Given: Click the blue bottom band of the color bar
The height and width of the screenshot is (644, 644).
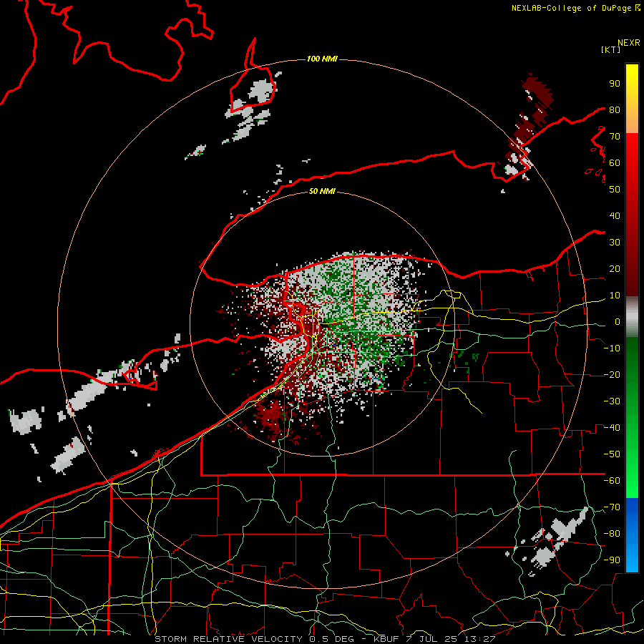Looking at the screenshot, I should tap(632, 535).
